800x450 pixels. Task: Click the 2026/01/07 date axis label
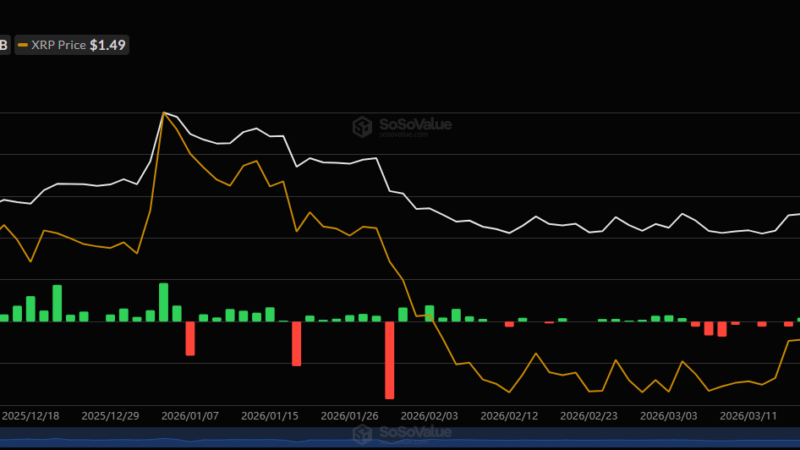click(190, 416)
